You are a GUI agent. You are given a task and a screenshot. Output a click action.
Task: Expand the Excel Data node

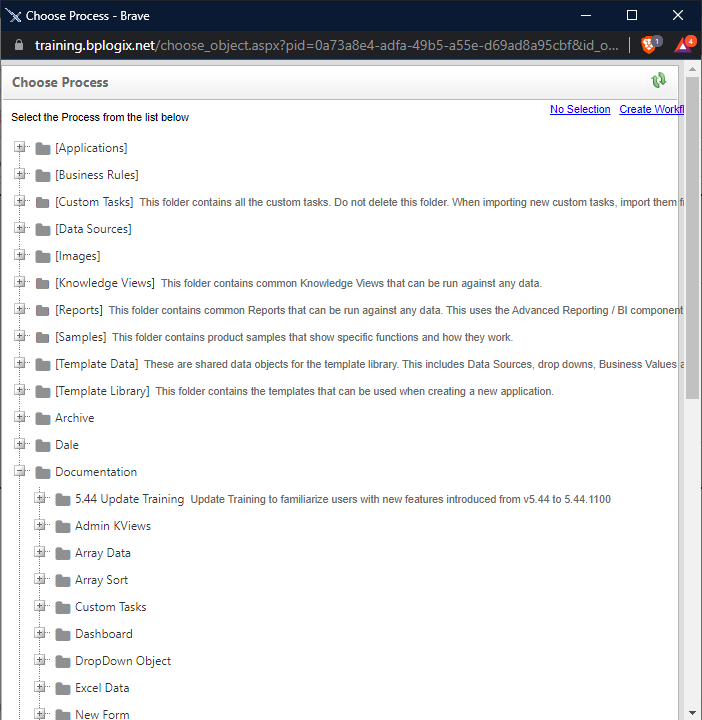coord(39,687)
